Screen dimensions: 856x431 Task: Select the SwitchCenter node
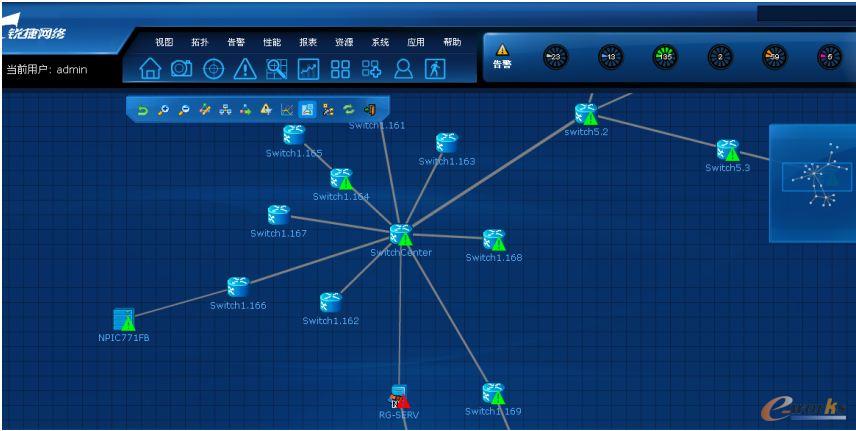[x=401, y=236]
